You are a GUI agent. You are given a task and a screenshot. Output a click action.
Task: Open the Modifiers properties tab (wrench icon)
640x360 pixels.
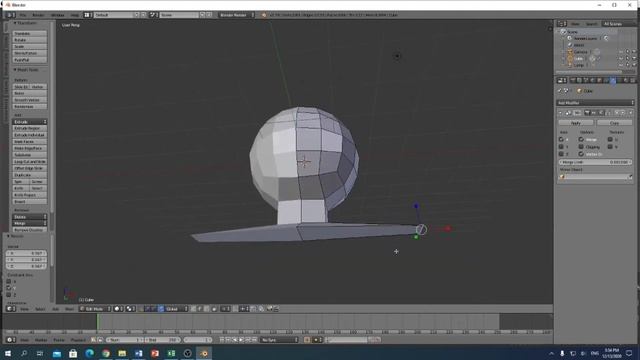(x=613, y=80)
